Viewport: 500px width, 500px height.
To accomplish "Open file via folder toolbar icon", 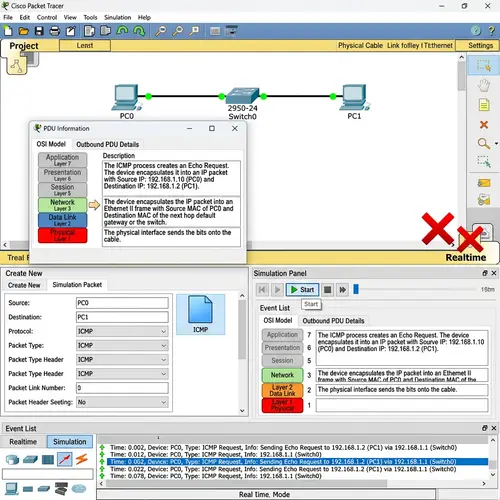I will click(x=23, y=31).
